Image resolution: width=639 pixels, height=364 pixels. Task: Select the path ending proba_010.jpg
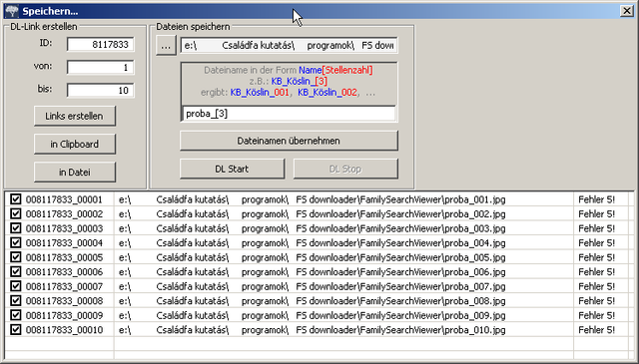(313, 329)
